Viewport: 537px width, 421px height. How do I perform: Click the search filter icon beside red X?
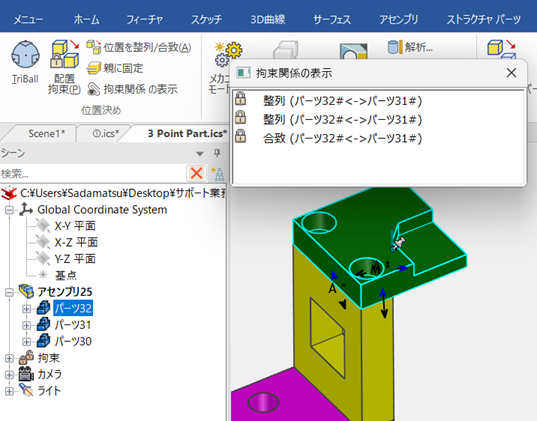(x=218, y=174)
